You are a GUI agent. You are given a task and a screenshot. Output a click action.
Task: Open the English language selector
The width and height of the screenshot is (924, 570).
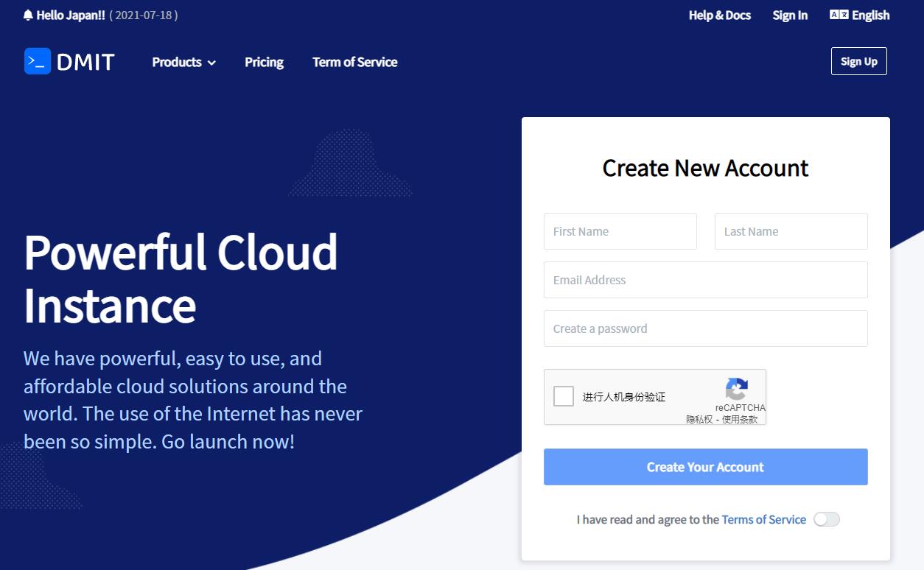(x=860, y=15)
